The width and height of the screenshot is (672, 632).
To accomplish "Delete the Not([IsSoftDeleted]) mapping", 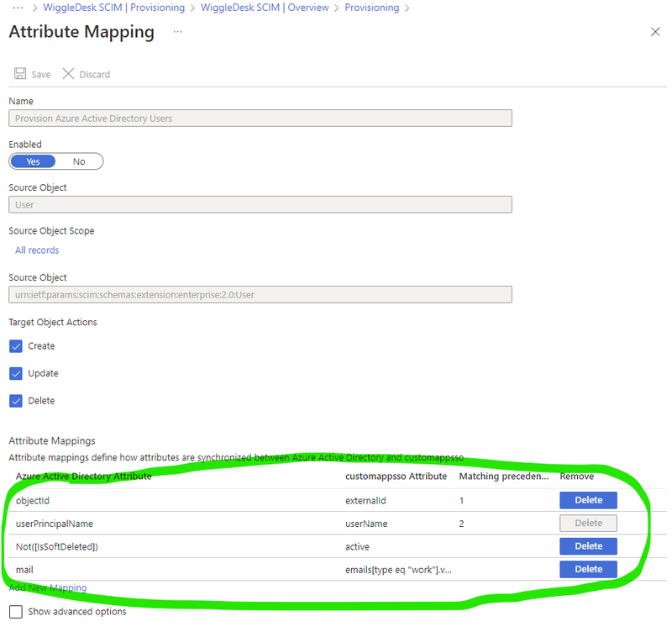I will [x=587, y=545].
